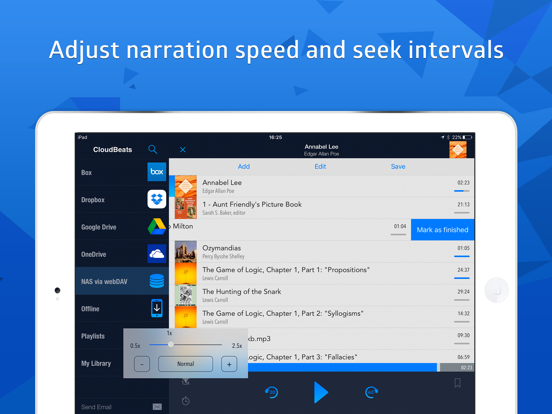This screenshot has width=552, height=414.
Task: Open the Box cloud service icon
Action: (157, 172)
